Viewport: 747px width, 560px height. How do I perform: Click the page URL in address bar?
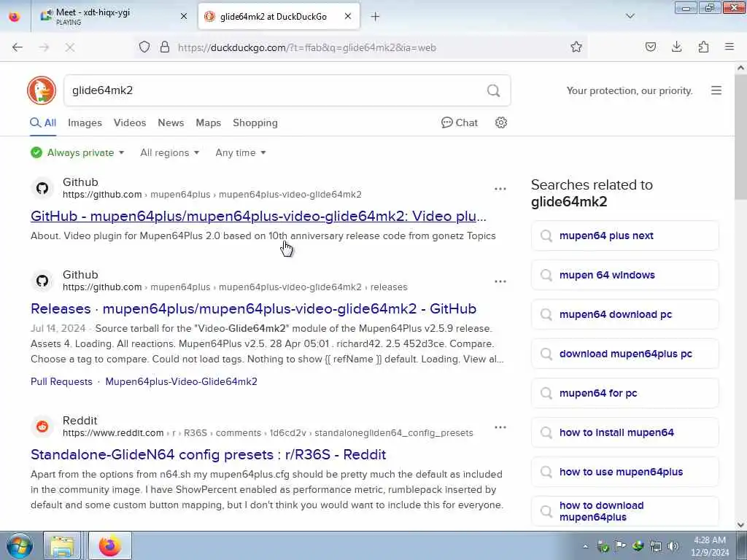pos(307,47)
